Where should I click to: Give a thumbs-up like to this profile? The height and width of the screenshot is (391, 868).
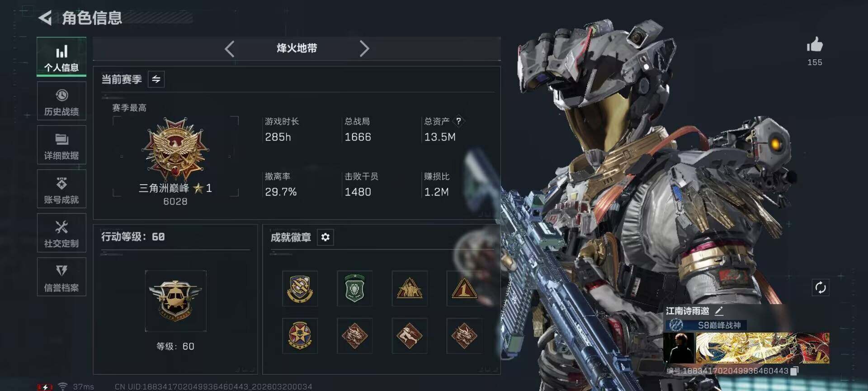click(x=815, y=45)
